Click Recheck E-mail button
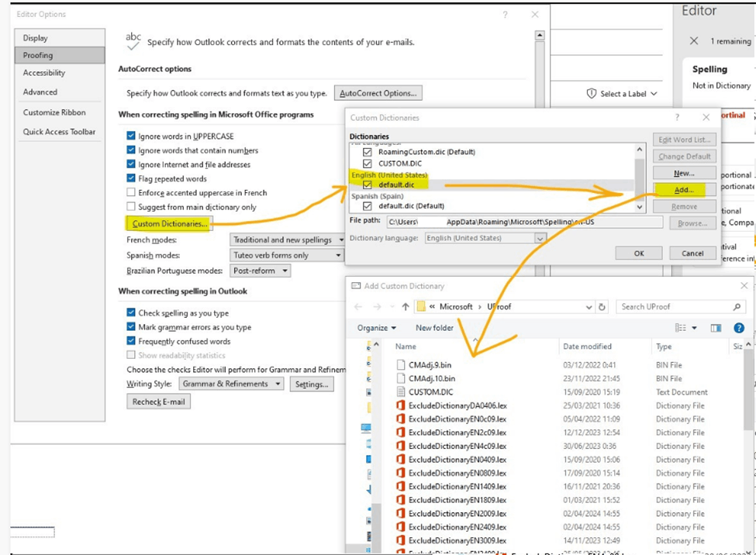The height and width of the screenshot is (555, 756). click(159, 402)
